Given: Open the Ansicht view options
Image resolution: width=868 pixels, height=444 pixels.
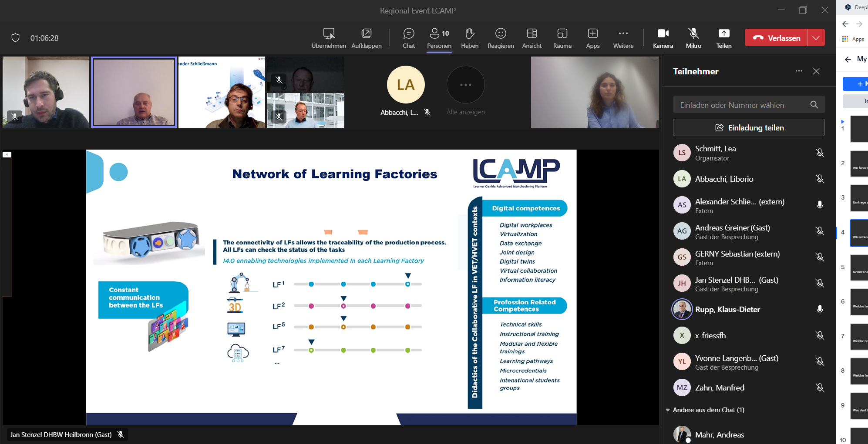Looking at the screenshot, I should [x=532, y=38].
